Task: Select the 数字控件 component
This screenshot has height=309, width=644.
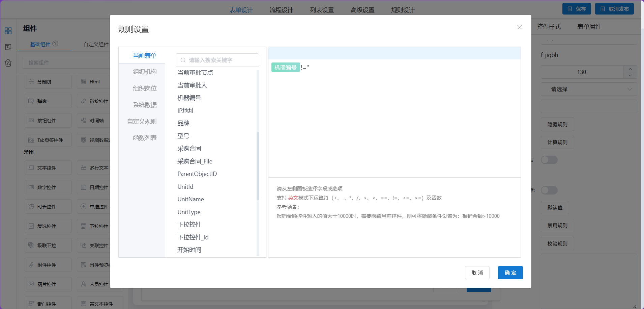Action: click(x=48, y=187)
